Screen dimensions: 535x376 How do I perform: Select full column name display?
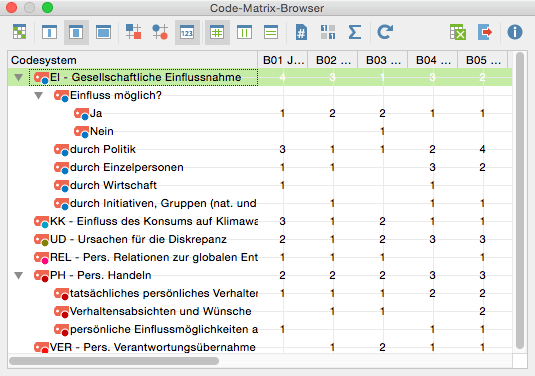(103, 32)
